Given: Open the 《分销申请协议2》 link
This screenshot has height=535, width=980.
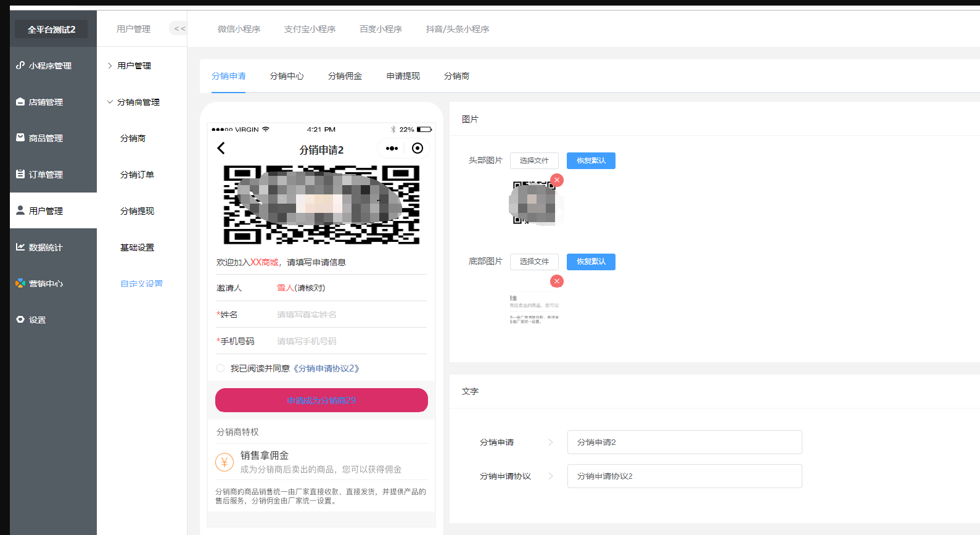Looking at the screenshot, I should pyautogui.click(x=326, y=368).
